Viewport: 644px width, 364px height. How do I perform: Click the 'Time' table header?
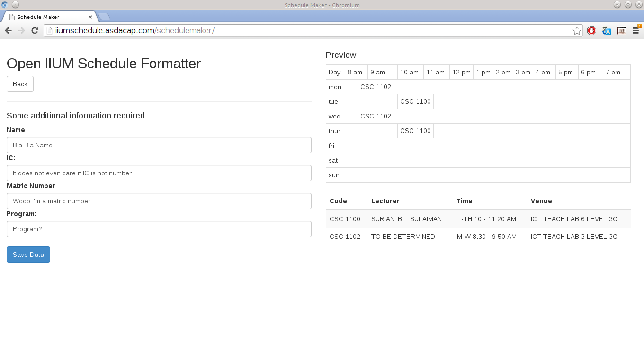(465, 201)
